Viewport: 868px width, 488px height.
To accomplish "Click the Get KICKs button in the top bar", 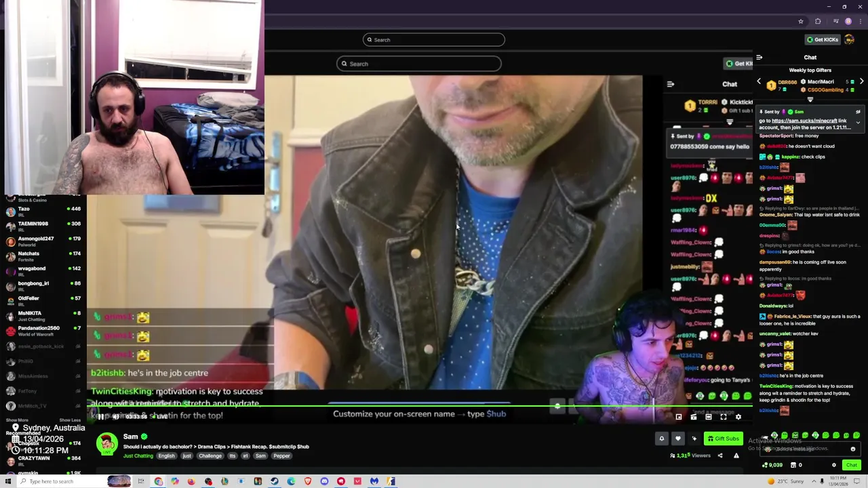I will point(823,39).
